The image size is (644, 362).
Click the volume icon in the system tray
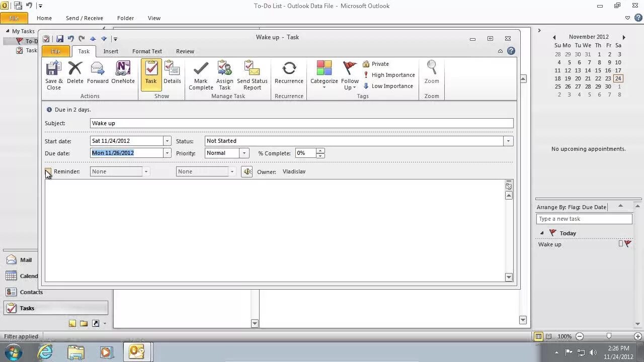[593, 352]
